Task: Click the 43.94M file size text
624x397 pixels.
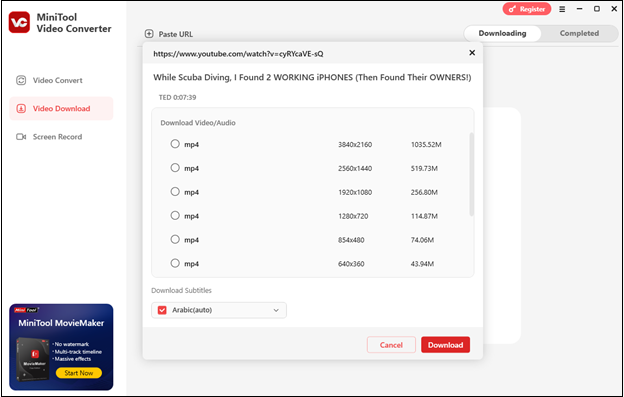Action: click(422, 264)
